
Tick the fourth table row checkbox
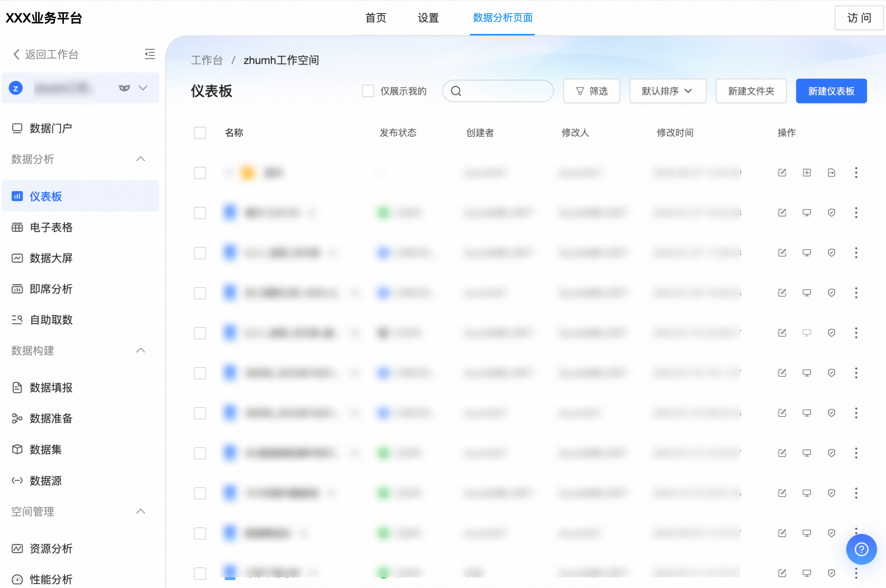pyautogui.click(x=200, y=293)
